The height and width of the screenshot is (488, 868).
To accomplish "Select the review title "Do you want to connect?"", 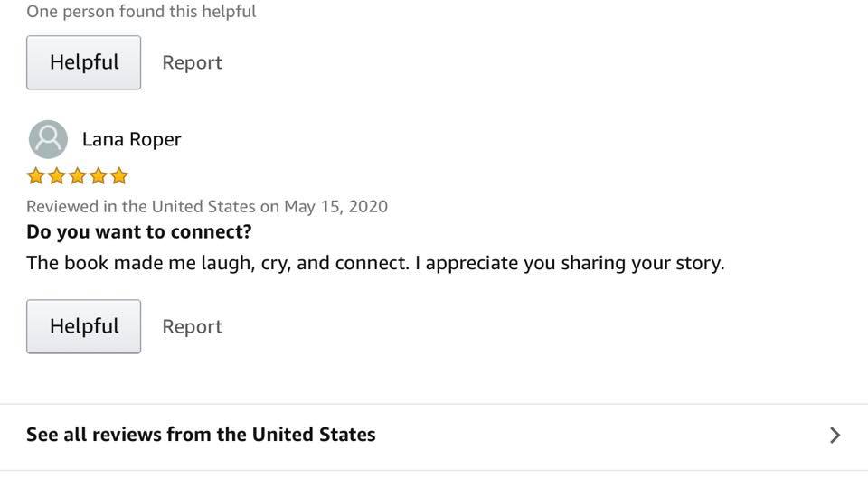I will [139, 232].
